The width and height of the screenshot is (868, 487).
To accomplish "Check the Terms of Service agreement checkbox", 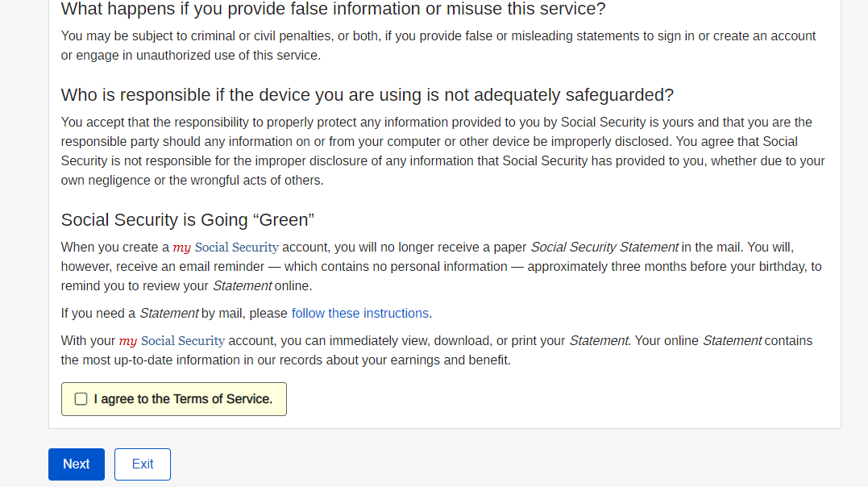I will pos(81,399).
